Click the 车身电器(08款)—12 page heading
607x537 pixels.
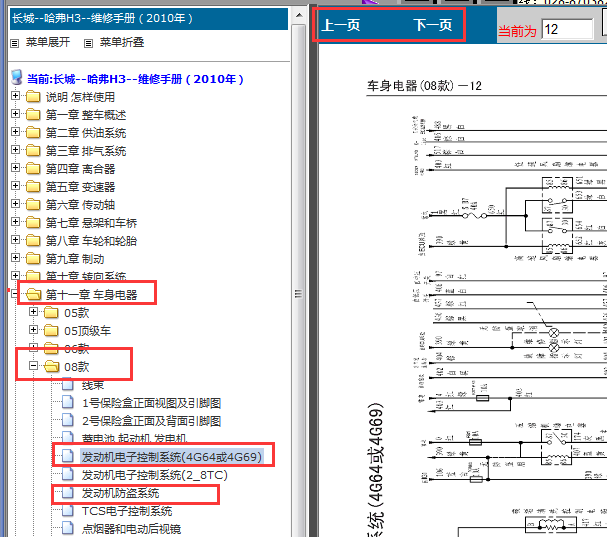tap(424, 86)
